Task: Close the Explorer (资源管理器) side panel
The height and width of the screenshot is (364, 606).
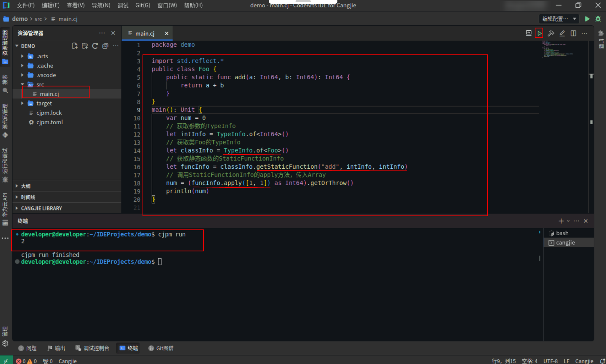Action: [113, 33]
